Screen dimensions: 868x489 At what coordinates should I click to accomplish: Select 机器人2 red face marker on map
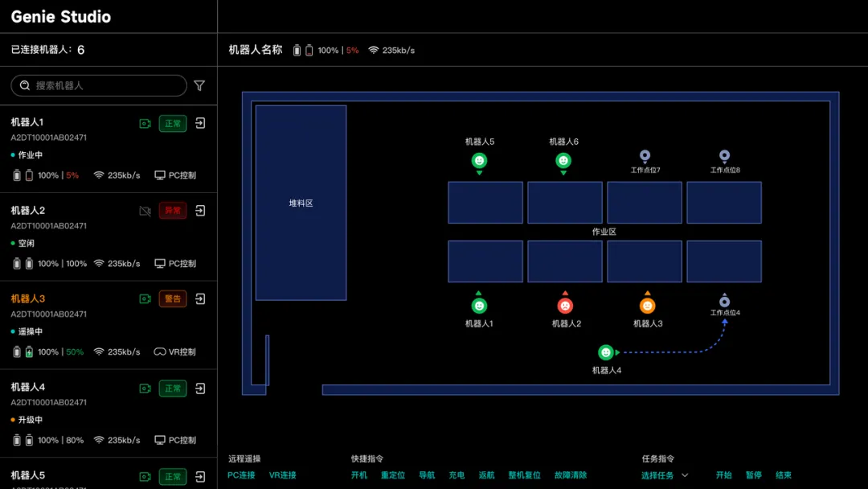coord(565,306)
